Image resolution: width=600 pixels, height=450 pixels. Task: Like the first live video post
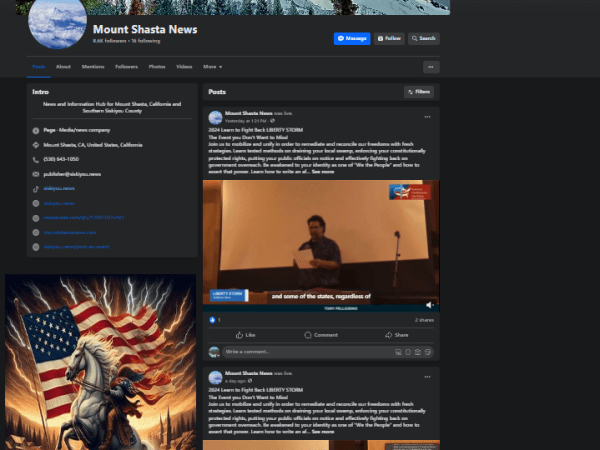[244, 335]
